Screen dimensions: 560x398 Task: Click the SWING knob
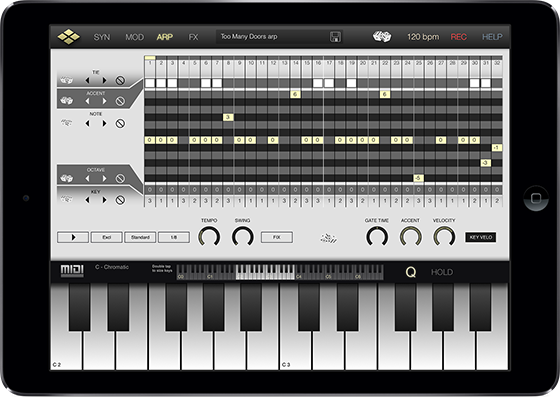[x=243, y=237]
